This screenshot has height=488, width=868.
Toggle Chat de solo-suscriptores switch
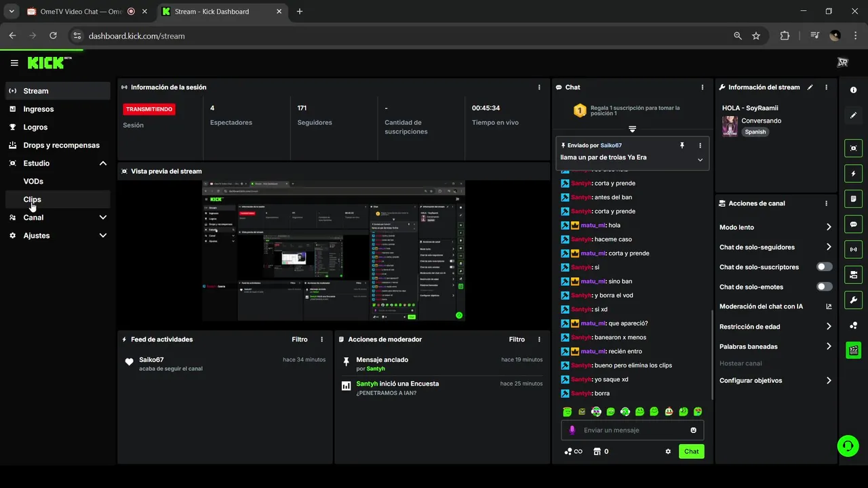[x=824, y=267]
